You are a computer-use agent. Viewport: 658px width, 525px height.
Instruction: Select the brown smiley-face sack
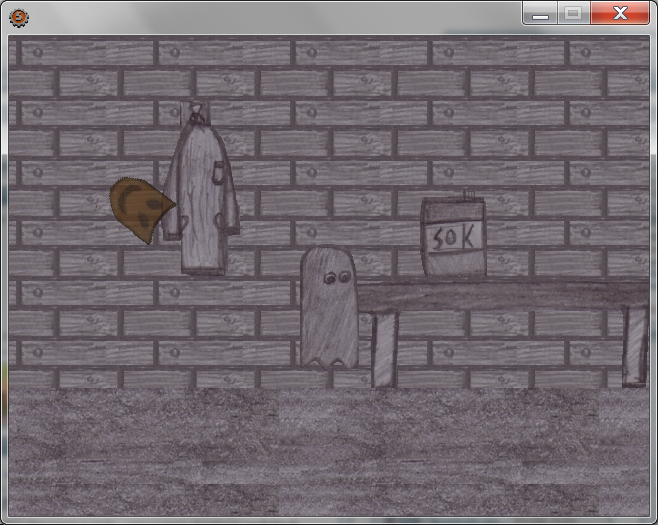coord(140,208)
